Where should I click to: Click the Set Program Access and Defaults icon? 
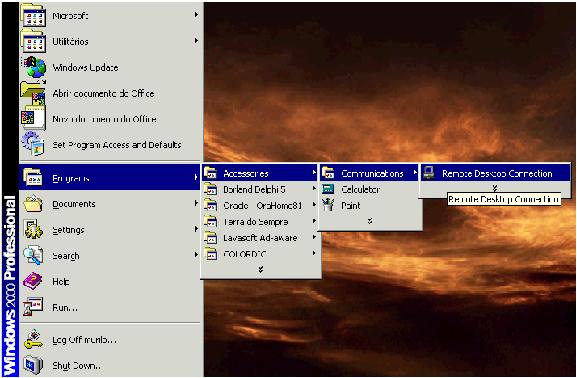(x=33, y=144)
